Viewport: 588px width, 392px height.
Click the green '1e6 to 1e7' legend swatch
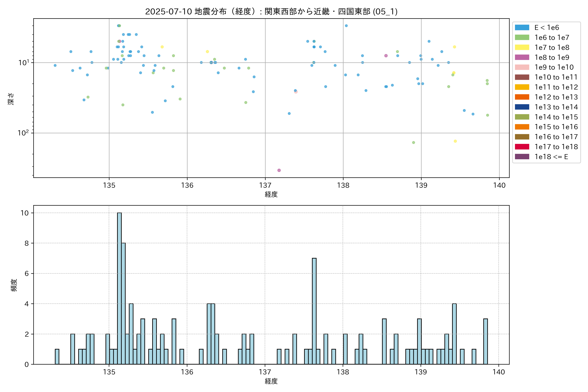pos(522,38)
